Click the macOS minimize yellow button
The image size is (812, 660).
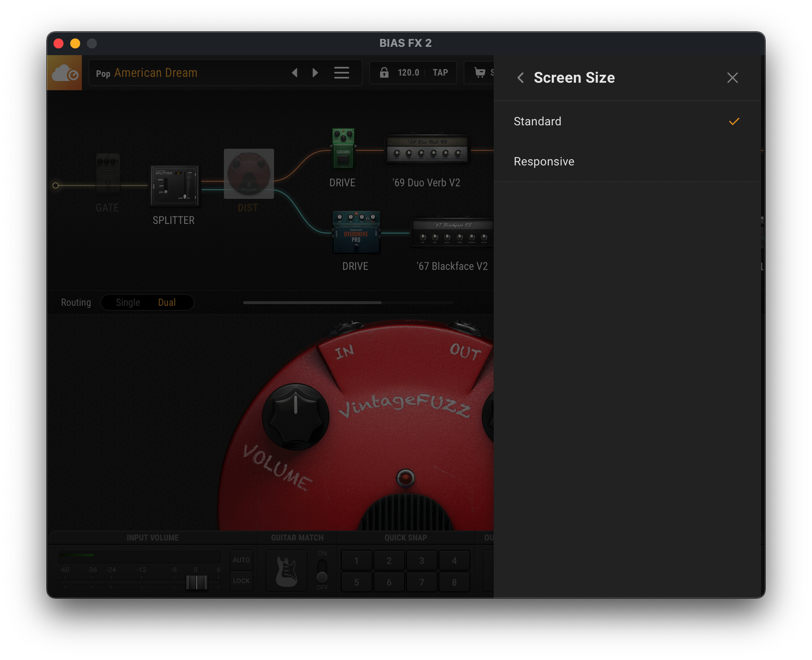click(75, 43)
